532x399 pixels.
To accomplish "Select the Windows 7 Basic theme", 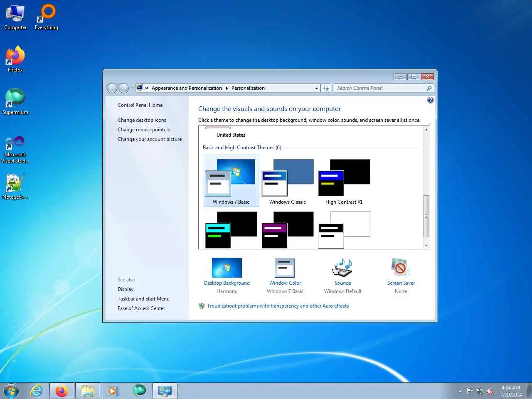I will click(231, 181).
